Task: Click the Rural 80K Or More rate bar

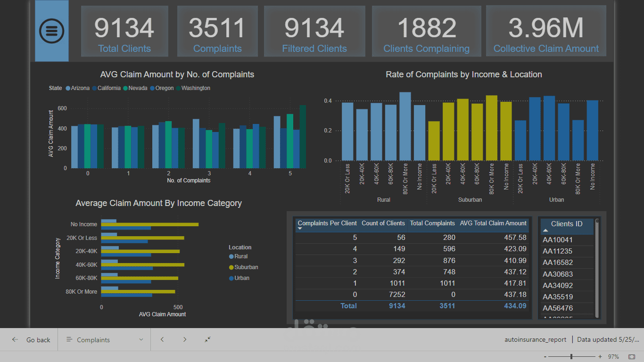Action: click(405, 126)
